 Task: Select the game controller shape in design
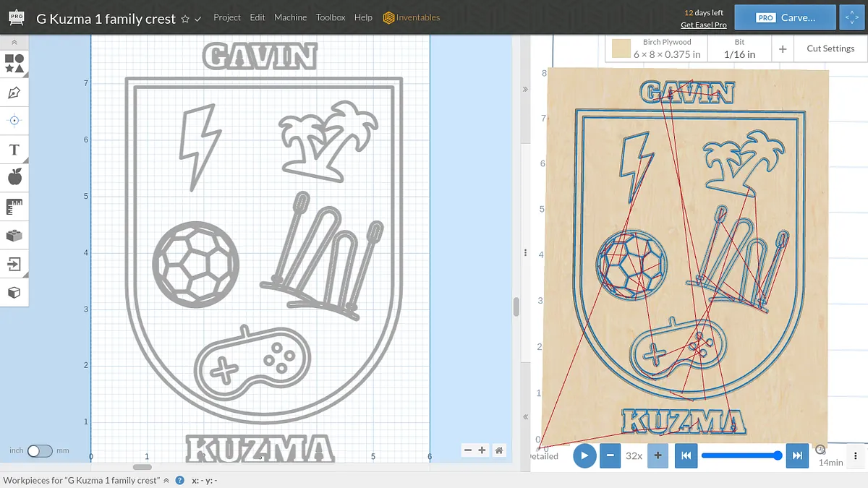(252, 363)
